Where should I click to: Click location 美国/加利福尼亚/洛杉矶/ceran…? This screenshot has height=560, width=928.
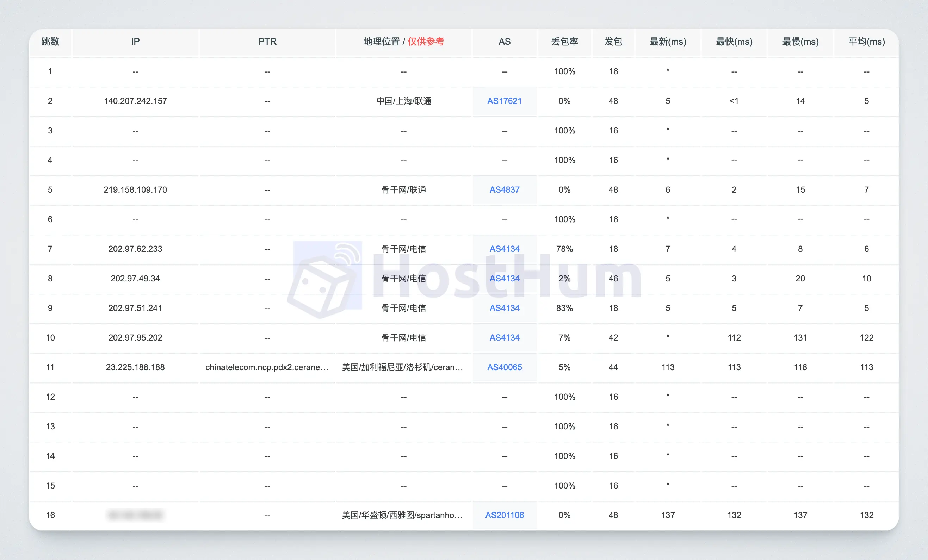coord(403,367)
